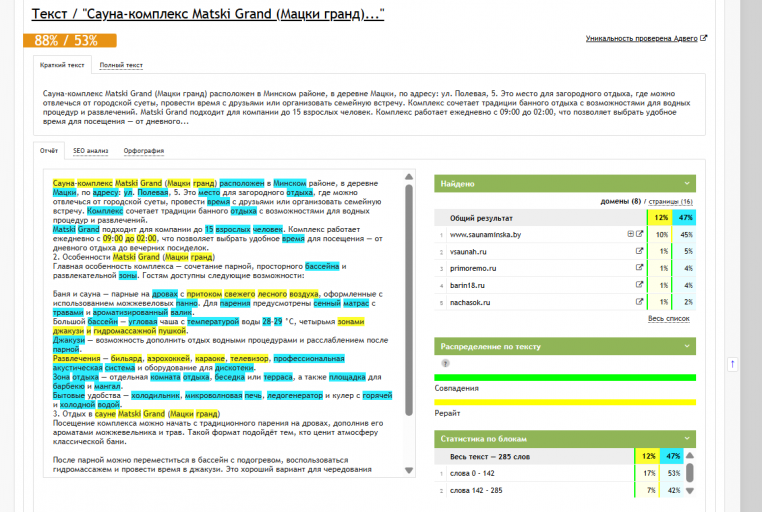Open the 'Орфография' tab
The height and width of the screenshot is (512, 762).
[143, 151]
